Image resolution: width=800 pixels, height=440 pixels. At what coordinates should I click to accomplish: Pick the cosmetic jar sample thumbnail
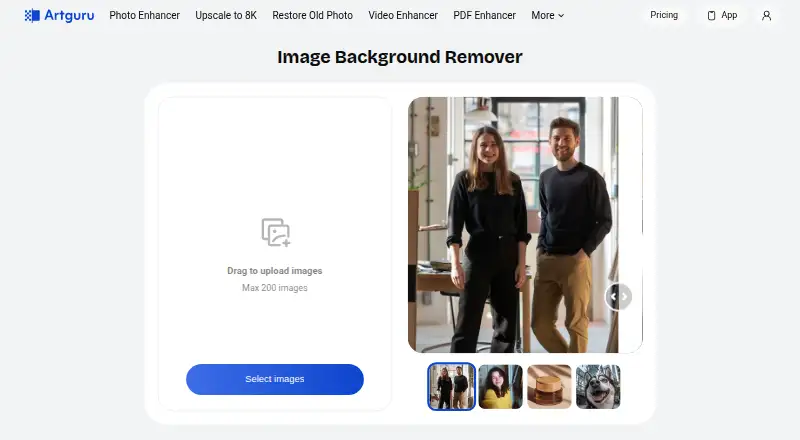pos(549,386)
